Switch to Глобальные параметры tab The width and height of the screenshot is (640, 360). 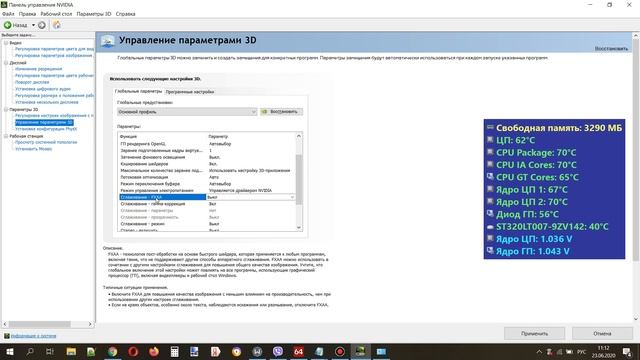(x=138, y=91)
